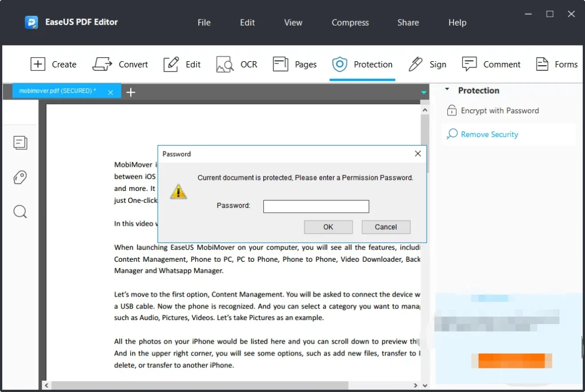Show the page thumbnails panel
Image resolution: width=585 pixels, height=392 pixels.
[x=20, y=143]
